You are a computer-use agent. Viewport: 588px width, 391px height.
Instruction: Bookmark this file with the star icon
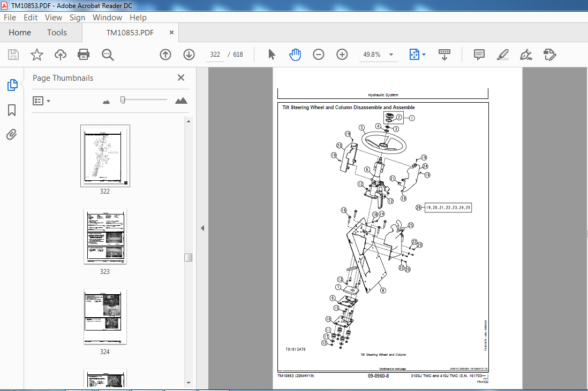36,55
